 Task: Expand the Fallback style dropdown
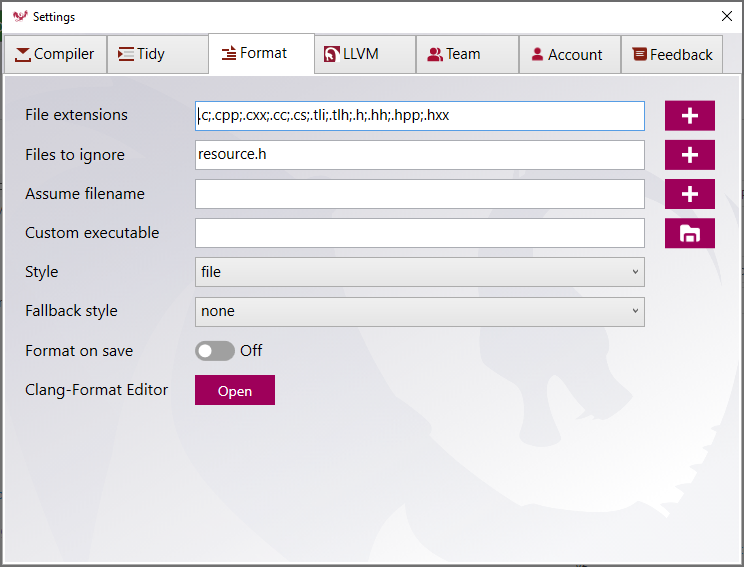pos(419,311)
